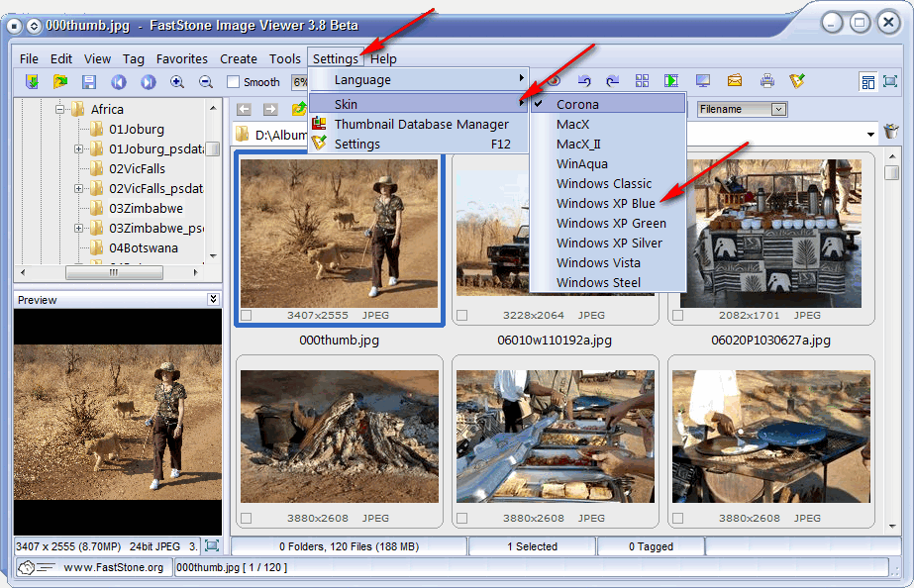Viewport: 914px width, 588px height.
Task: Click the 1 Selected status bar section
Action: (x=532, y=545)
